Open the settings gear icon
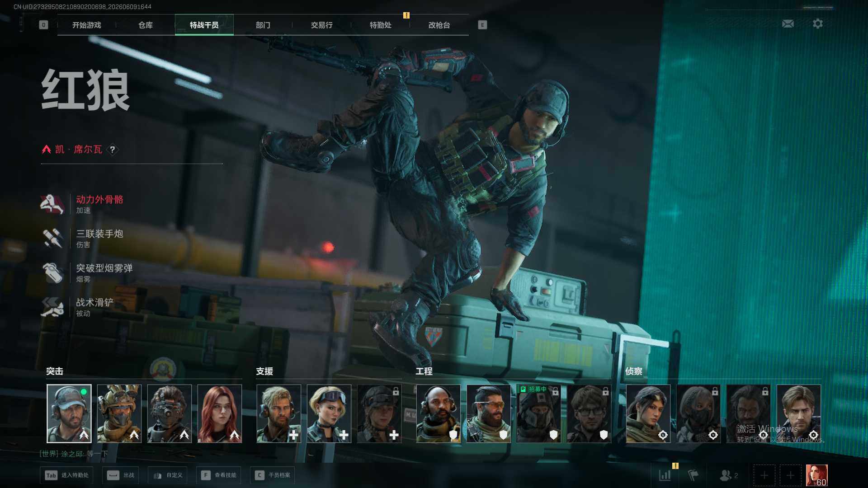Screen dimensions: 868x488 tap(817, 23)
